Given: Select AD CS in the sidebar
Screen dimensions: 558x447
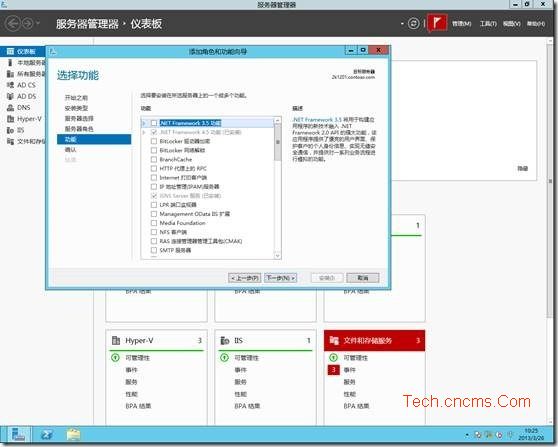Looking at the screenshot, I should click(26, 85).
